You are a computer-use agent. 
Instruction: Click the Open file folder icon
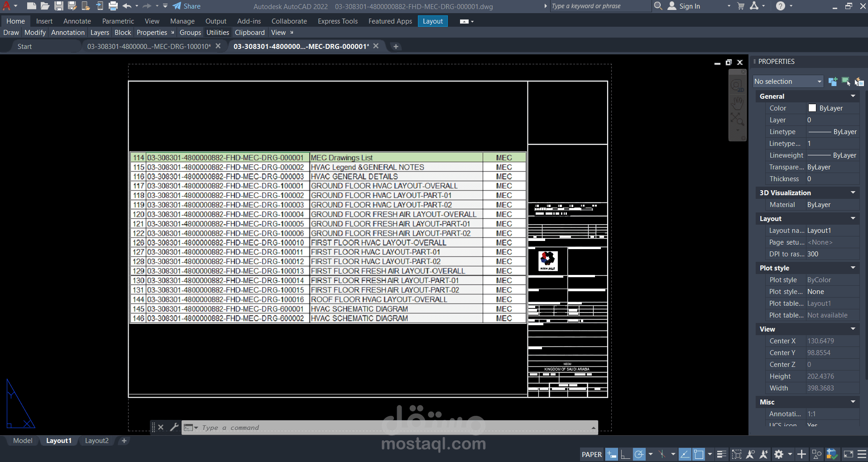point(45,6)
